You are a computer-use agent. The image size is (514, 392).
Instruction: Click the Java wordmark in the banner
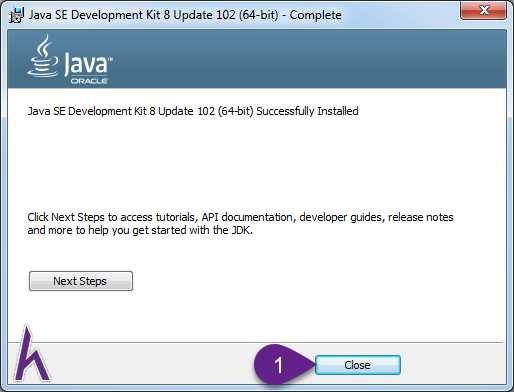coord(86,63)
